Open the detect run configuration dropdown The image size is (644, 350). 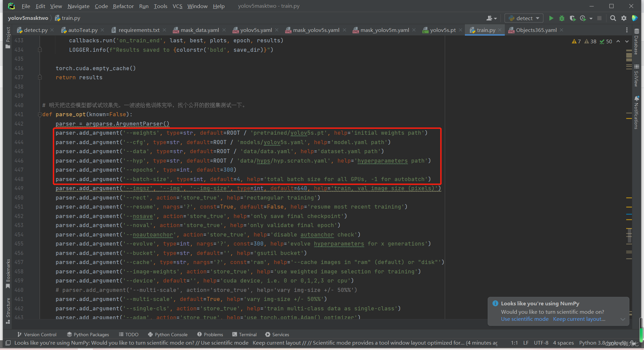524,18
